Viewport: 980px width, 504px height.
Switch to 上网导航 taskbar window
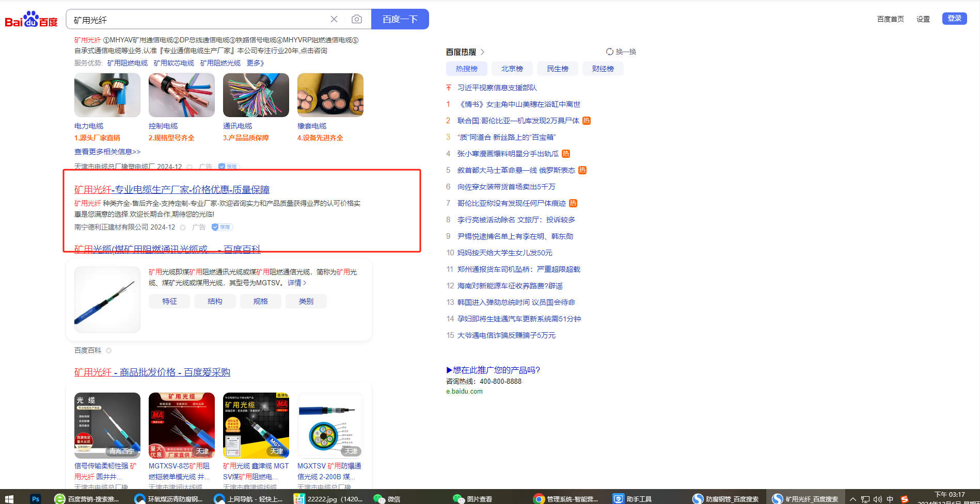(249, 499)
